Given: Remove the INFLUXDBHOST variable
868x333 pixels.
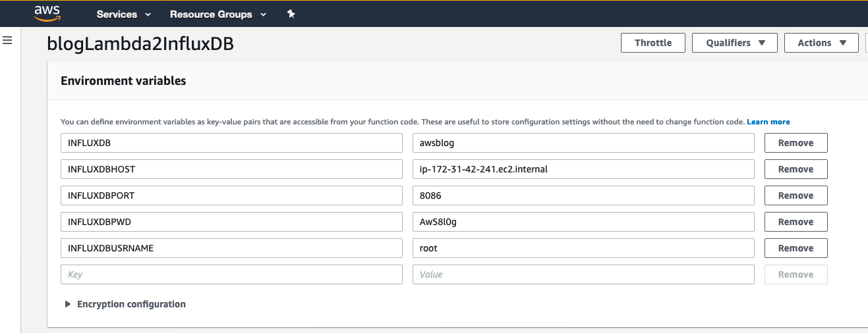Looking at the screenshot, I should pos(796,169).
